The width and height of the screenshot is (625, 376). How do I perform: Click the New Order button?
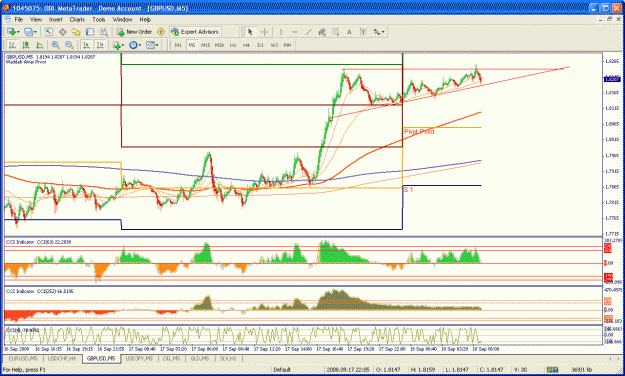tap(134, 32)
